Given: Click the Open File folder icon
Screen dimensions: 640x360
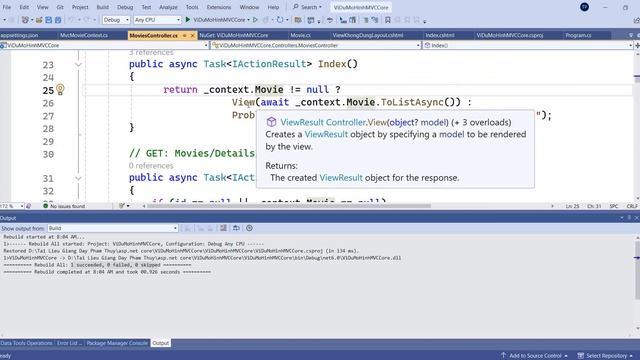Looking at the screenshot, I should (39, 20).
